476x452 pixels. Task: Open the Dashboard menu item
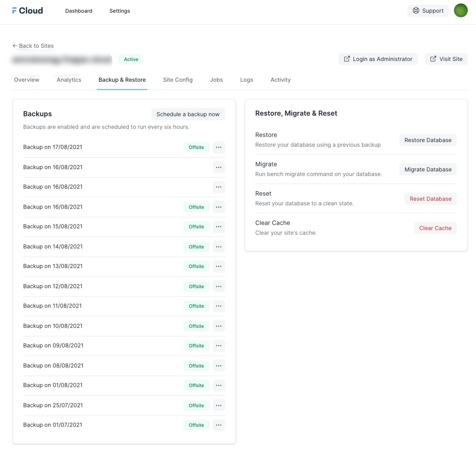[79, 11]
